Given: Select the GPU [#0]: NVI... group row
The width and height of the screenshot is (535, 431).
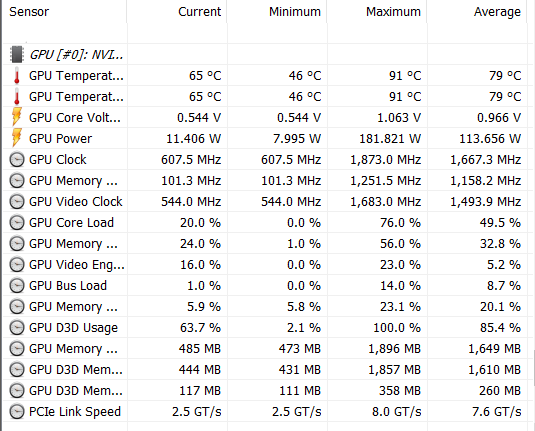Looking at the screenshot, I should pos(266,54).
